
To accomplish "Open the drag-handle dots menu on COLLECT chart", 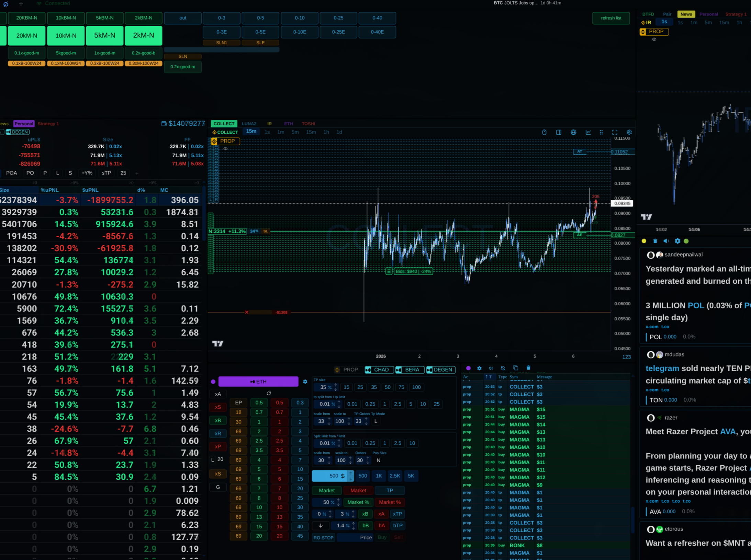I will pyautogui.click(x=601, y=132).
